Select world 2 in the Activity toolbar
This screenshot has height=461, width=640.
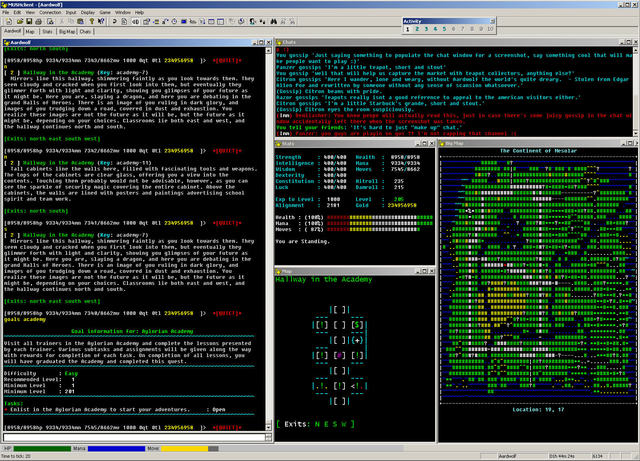pyautogui.click(x=417, y=29)
